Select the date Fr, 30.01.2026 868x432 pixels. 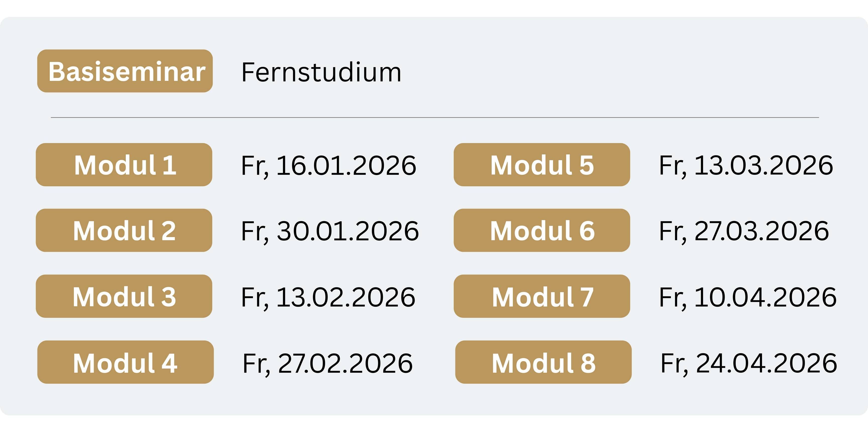tap(330, 231)
